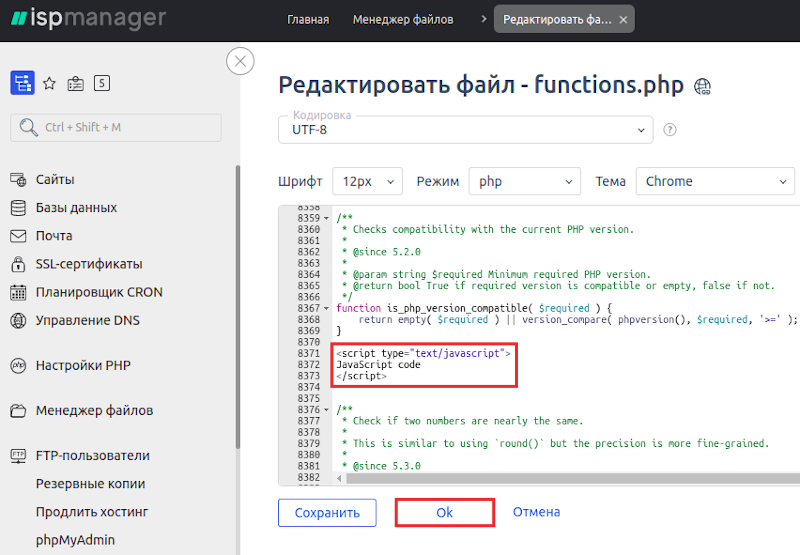Click the Отмена link
800x555 pixels.
536,512
